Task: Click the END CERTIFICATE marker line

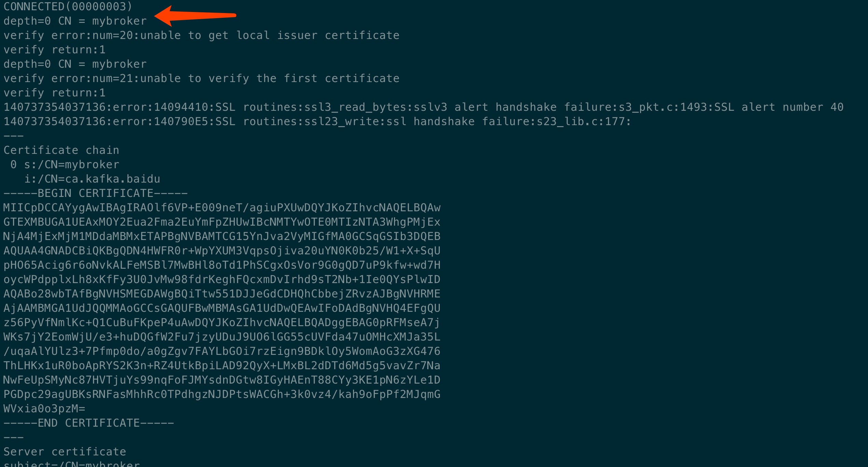Action: (x=89, y=423)
